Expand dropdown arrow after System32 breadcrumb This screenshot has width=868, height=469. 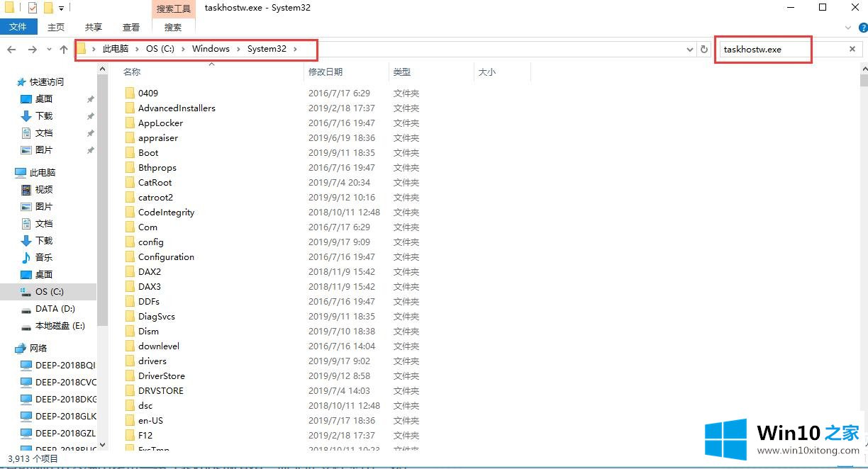(296, 49)
